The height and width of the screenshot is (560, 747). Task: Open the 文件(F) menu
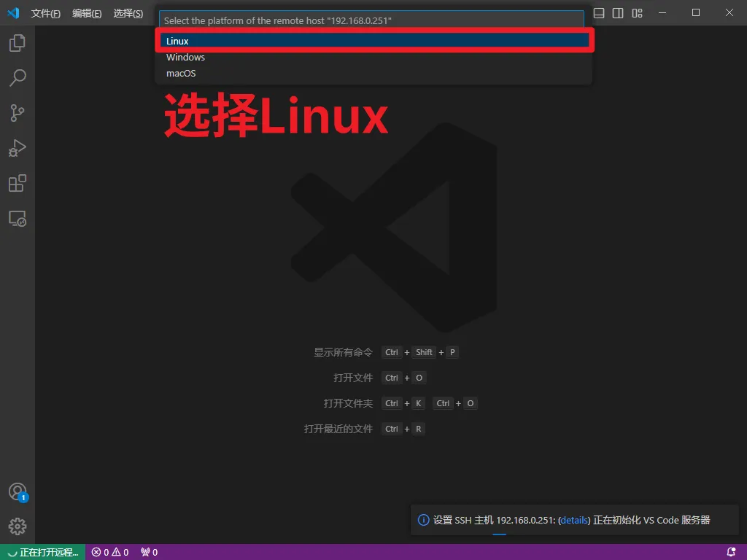point(45,13)
